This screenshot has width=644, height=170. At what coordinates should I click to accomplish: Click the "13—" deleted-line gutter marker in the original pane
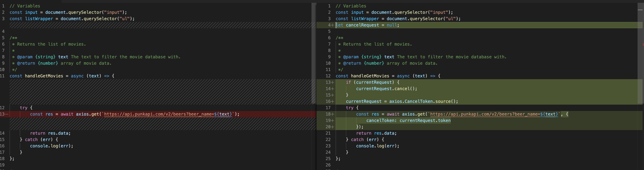tap(4, 114)
